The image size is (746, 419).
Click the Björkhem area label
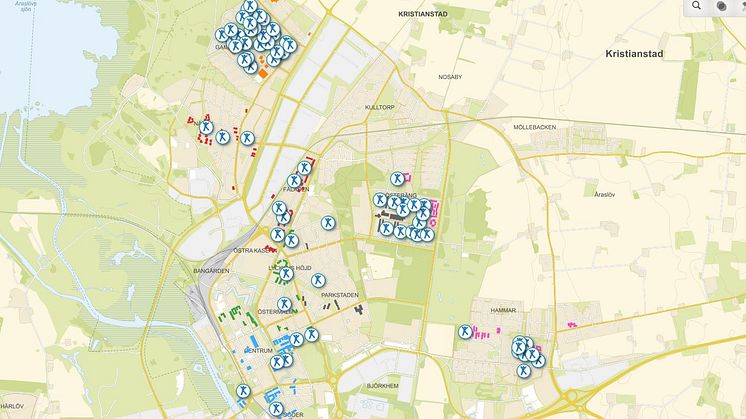tap(383, 383)
